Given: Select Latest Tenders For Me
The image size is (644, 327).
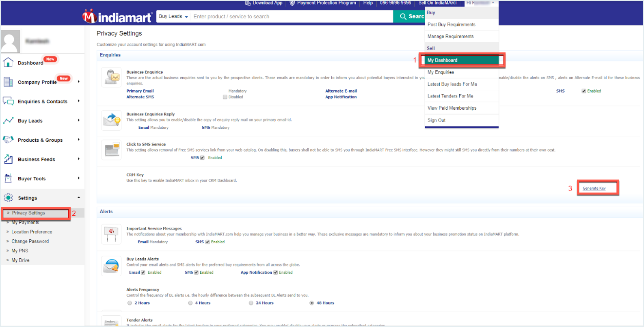Looking at the screenshot, I should (462, 96).
